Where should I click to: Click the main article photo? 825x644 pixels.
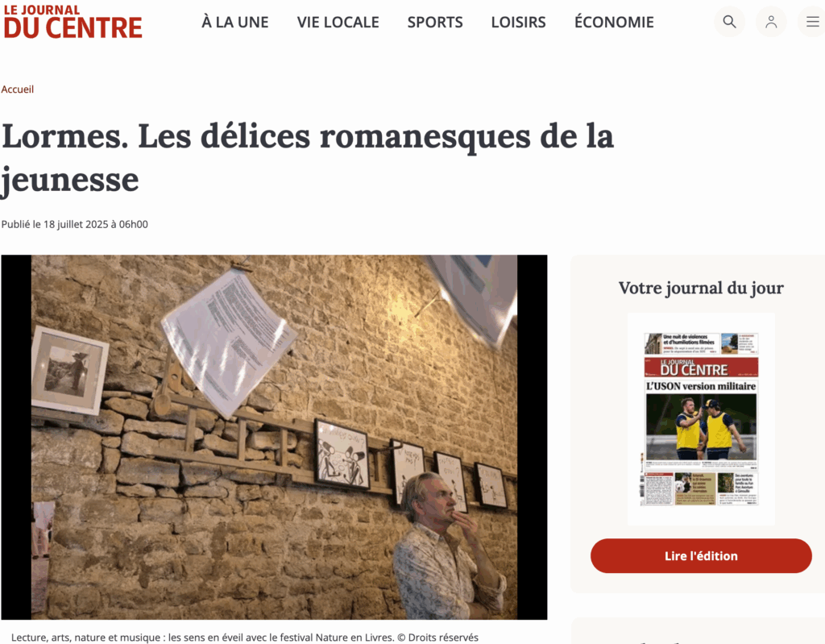tap(274, 437)
